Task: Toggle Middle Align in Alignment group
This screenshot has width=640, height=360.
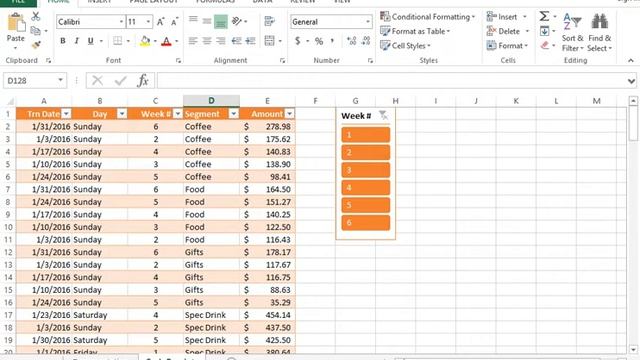Action: 207,21
